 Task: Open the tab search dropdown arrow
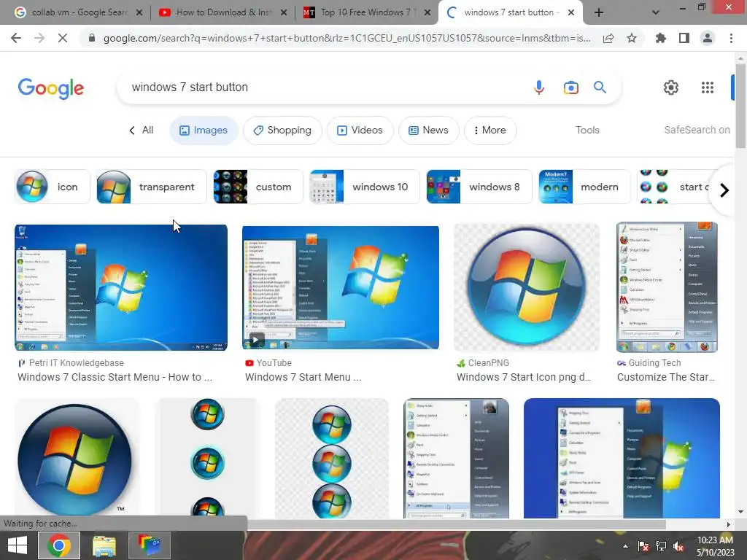(x=656, y=13)
